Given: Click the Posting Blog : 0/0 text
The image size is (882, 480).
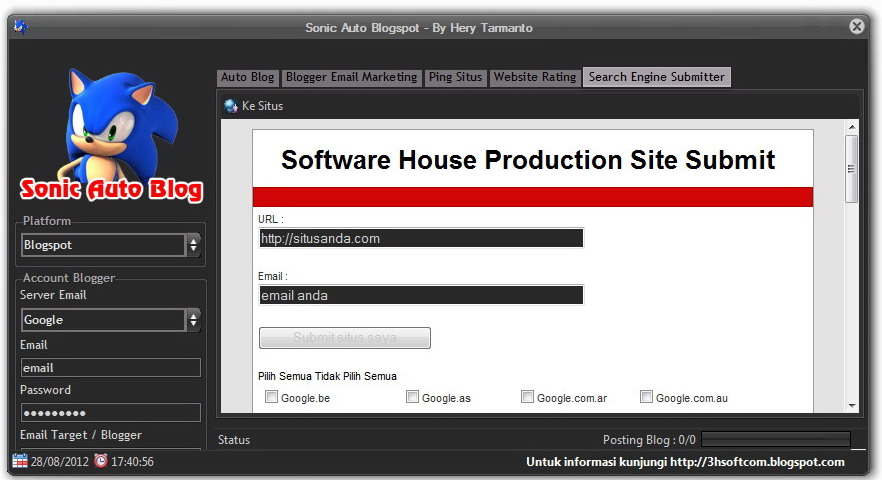Looking at the screenshot, I should click(x=649, y=439).
